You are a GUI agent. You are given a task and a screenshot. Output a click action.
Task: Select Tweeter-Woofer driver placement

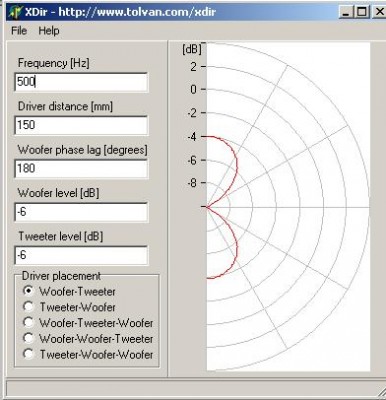tap(69, 307)
